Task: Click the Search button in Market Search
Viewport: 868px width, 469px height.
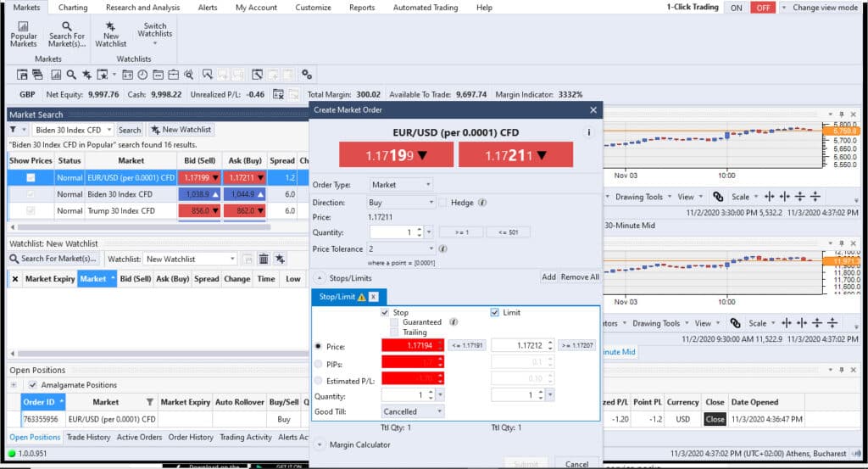Action: click(130, 130)
